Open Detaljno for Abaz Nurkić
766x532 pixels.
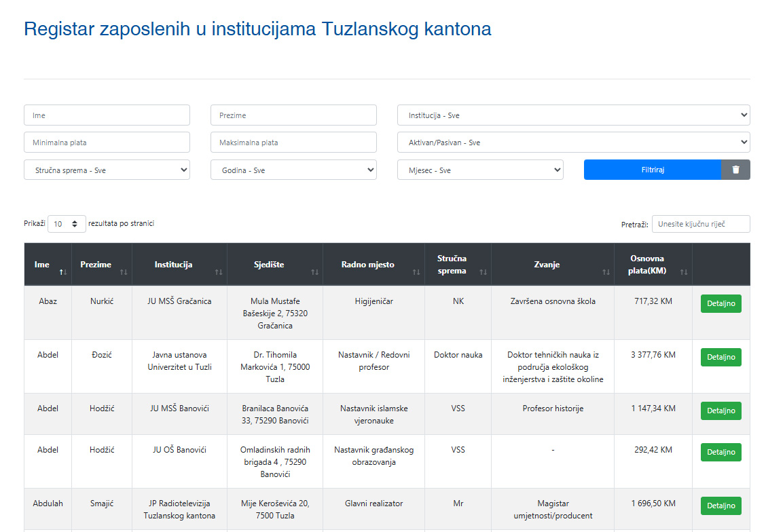(721, 303)
